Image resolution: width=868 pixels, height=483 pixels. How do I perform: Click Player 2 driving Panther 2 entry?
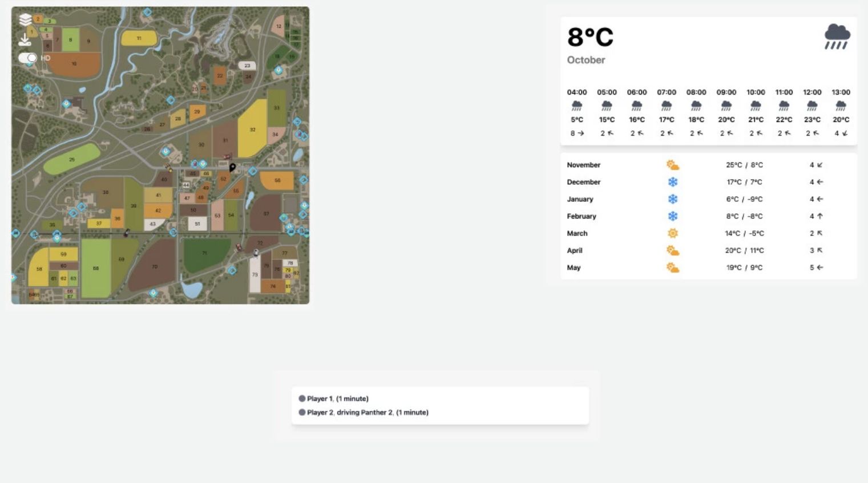[367, 412]
